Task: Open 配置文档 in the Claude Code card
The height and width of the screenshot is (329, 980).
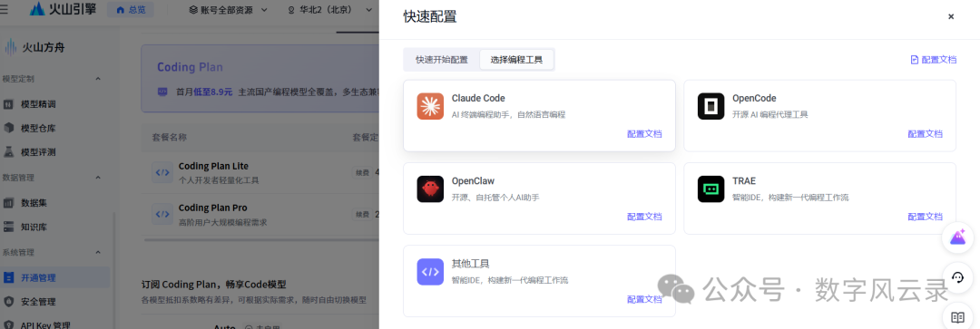Action: [x=644, y=133]
